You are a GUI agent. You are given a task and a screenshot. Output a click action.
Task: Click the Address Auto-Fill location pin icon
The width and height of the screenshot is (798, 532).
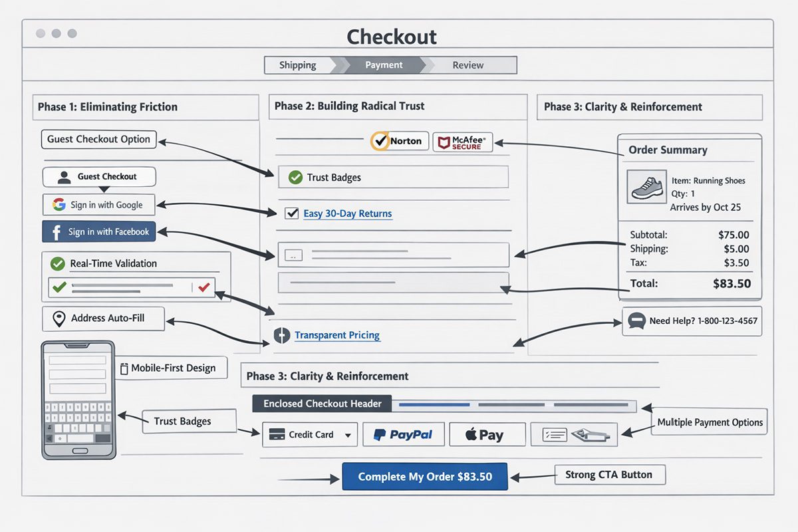click(59, 319)
